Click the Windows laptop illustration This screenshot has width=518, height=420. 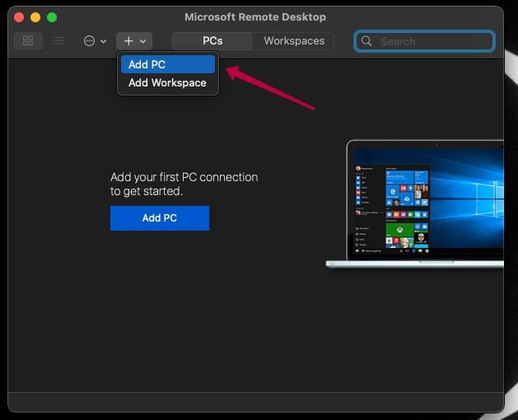[415, 203]
